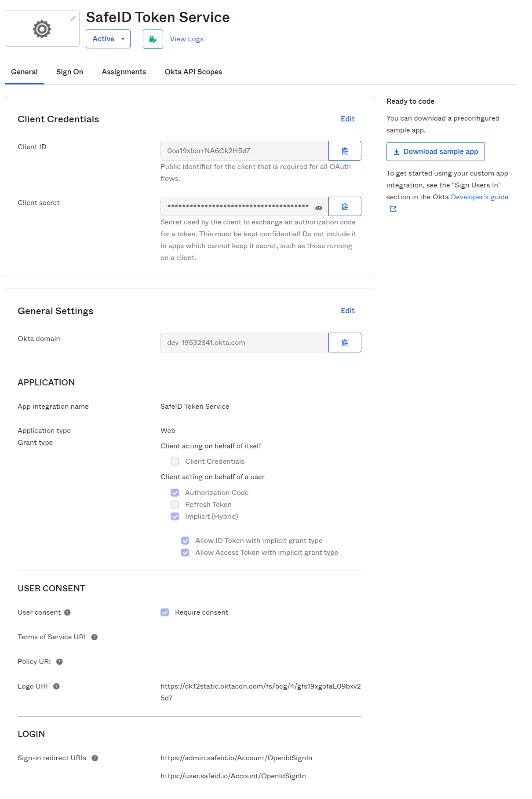
Task: Click Download sample app button
Action: tap(435, 152)
